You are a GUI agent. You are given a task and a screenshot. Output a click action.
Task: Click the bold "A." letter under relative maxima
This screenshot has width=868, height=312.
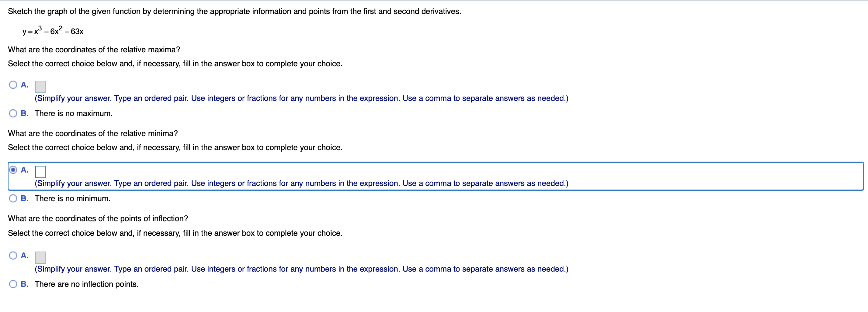pyautogui.click(x=25, y=85)
